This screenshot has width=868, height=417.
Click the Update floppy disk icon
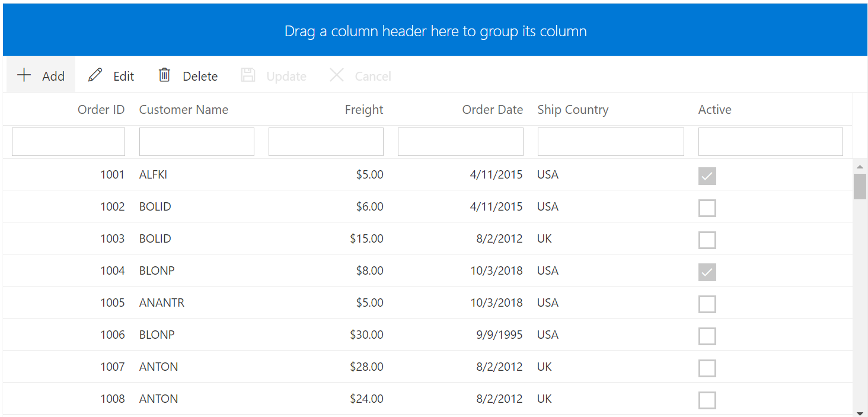tap(248, 75)
